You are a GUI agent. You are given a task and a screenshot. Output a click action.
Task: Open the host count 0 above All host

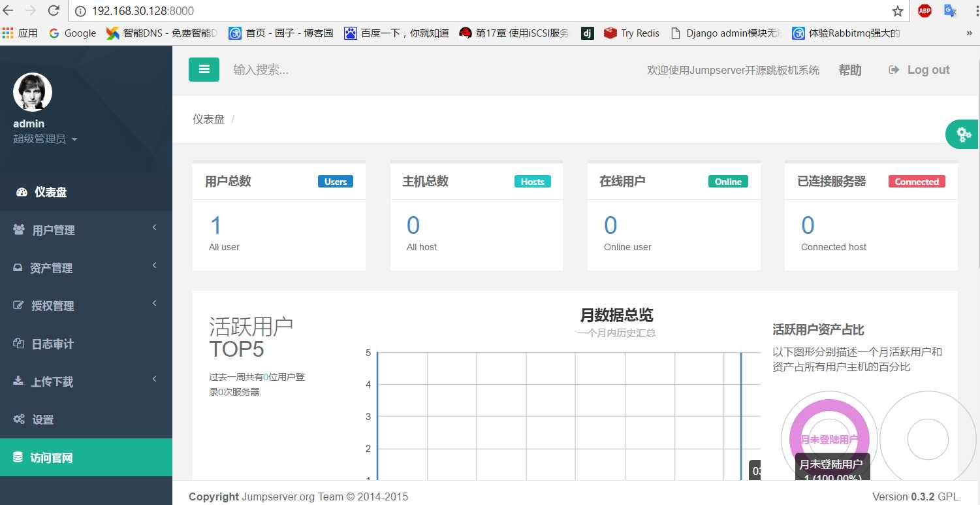413,226
